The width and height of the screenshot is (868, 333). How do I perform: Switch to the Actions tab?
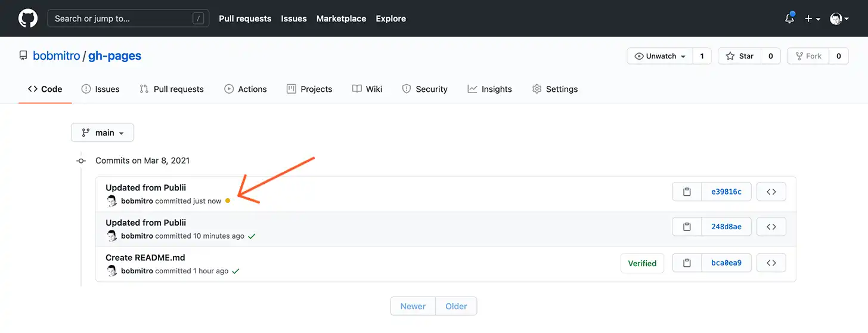coord(246,89)
